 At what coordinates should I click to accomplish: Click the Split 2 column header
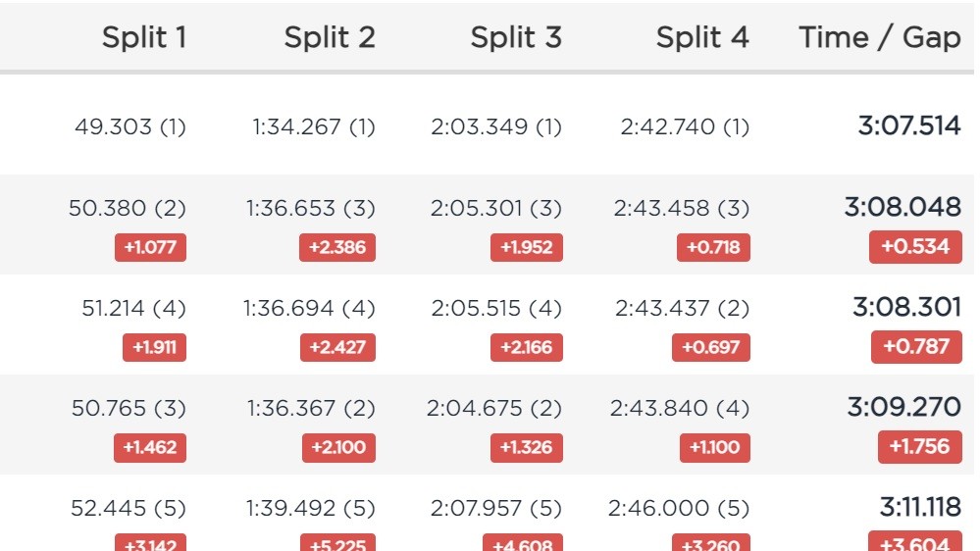click(330, 38)
